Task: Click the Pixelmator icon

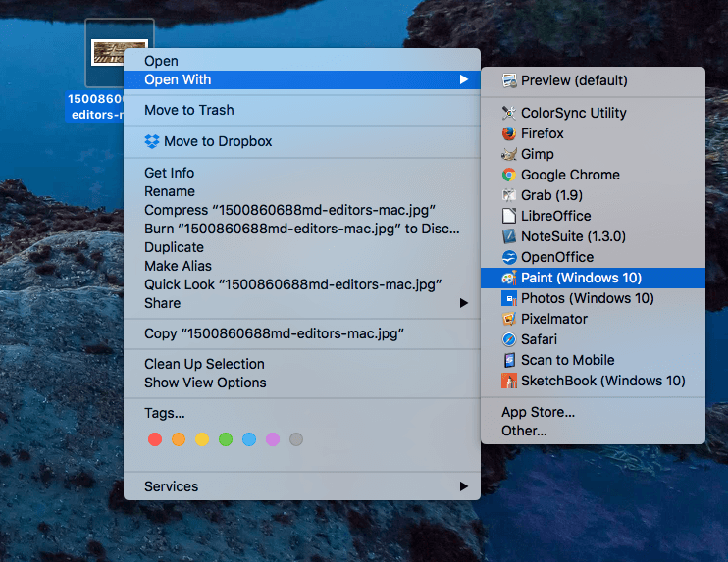Action: pos(509,319)
